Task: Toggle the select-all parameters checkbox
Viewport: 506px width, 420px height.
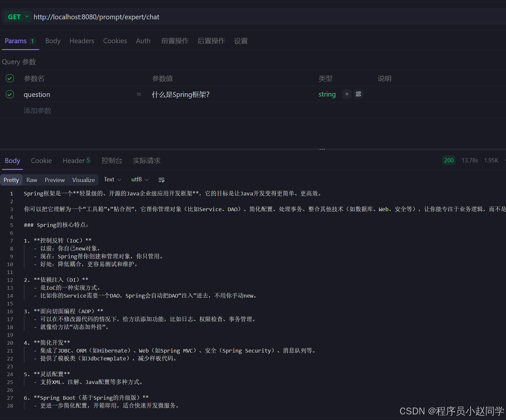Action: tap(9, 78)
